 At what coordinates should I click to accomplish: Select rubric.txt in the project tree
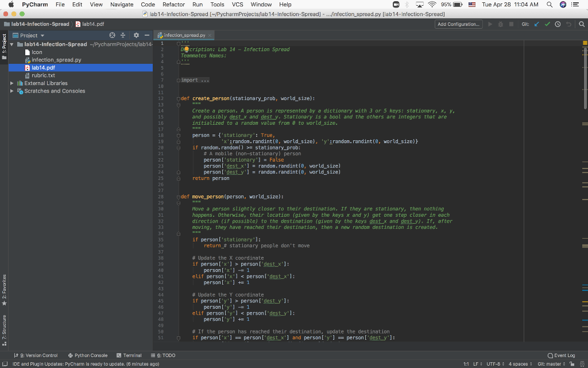tap(43, 75)
